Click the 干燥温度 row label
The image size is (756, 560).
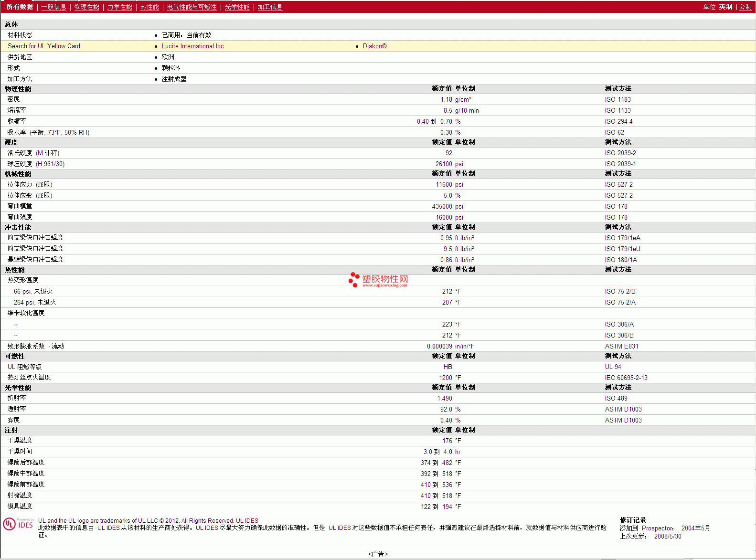(20, 441)
